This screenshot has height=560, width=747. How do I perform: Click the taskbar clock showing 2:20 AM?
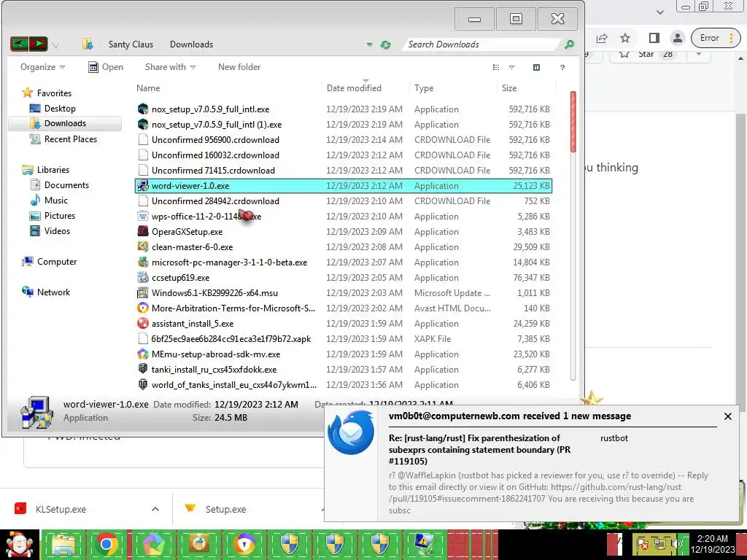pos(713,544)
